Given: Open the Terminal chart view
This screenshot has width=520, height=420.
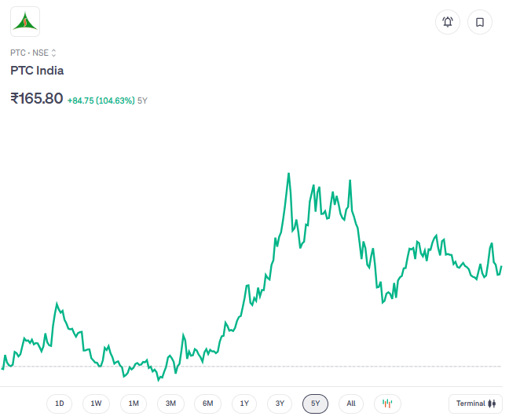Looking at the screenshot, I should click(x=475, y=404).
